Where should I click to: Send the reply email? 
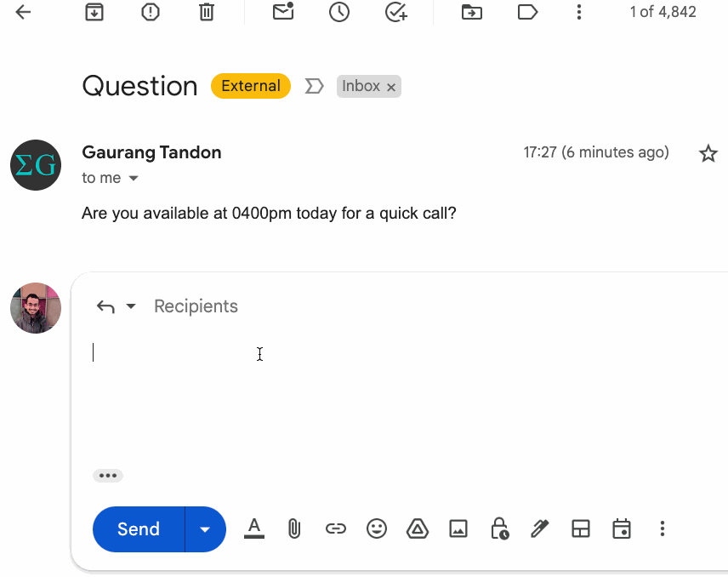point(139,529)
